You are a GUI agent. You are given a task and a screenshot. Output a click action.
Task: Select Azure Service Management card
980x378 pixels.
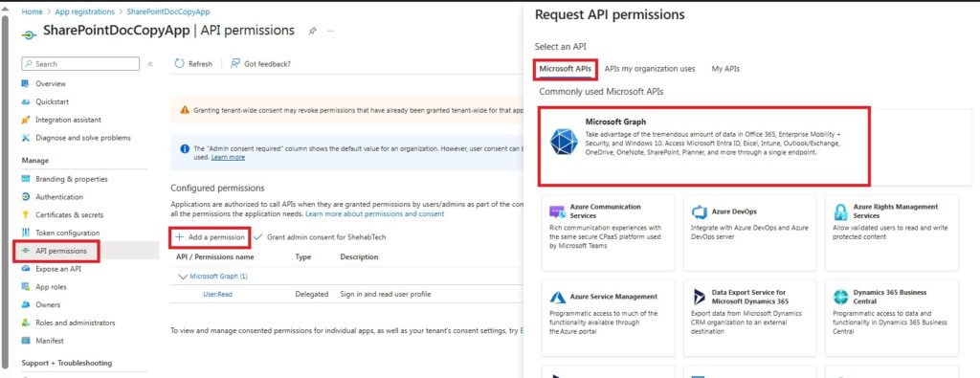(x=608, y=318)
